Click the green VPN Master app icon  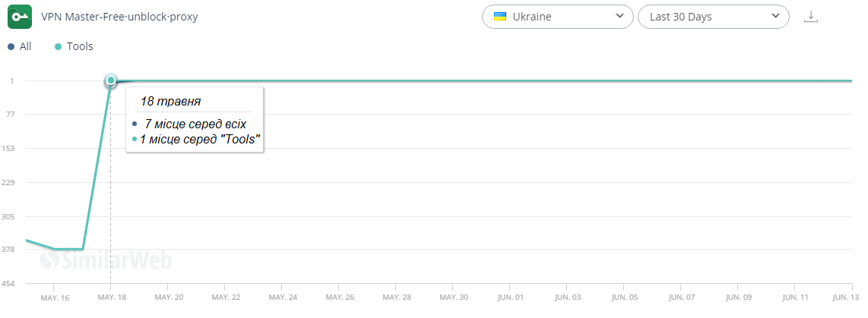coord(20,17)
